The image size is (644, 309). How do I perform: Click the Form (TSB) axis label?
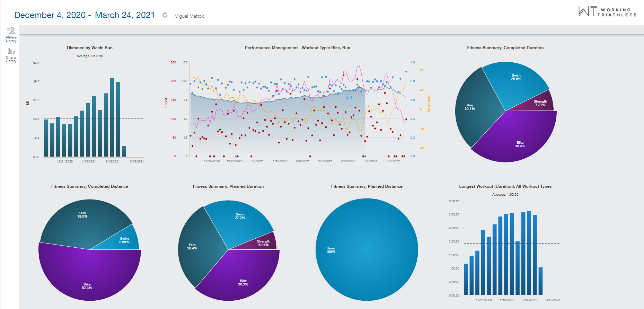tap(429, 103)
